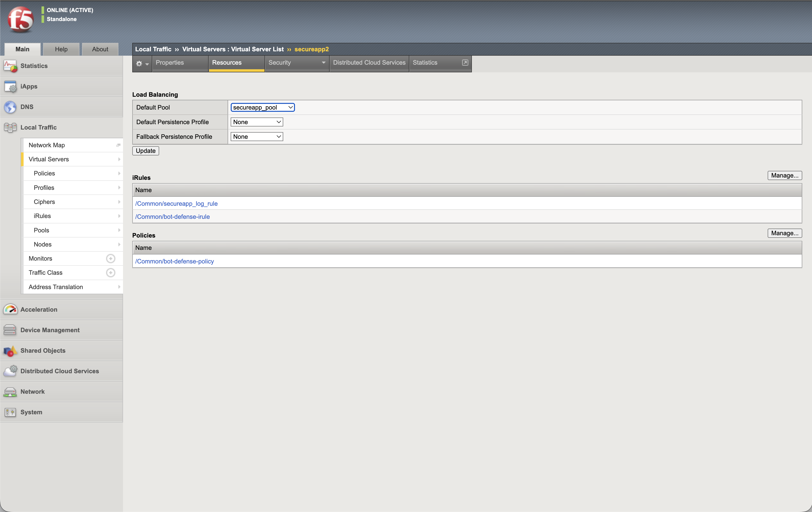Open Network Map in the sidebar
Image resolution: width=812 pixels, height=512 pixels.
(x=47, y=145)
